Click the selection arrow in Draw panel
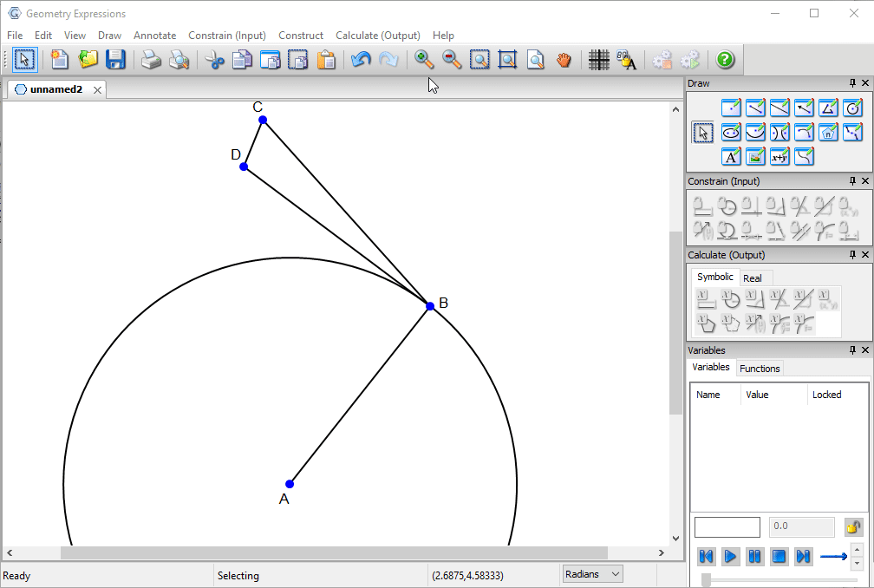The height and width of the screenshot is (588, 874). (702, 133)
